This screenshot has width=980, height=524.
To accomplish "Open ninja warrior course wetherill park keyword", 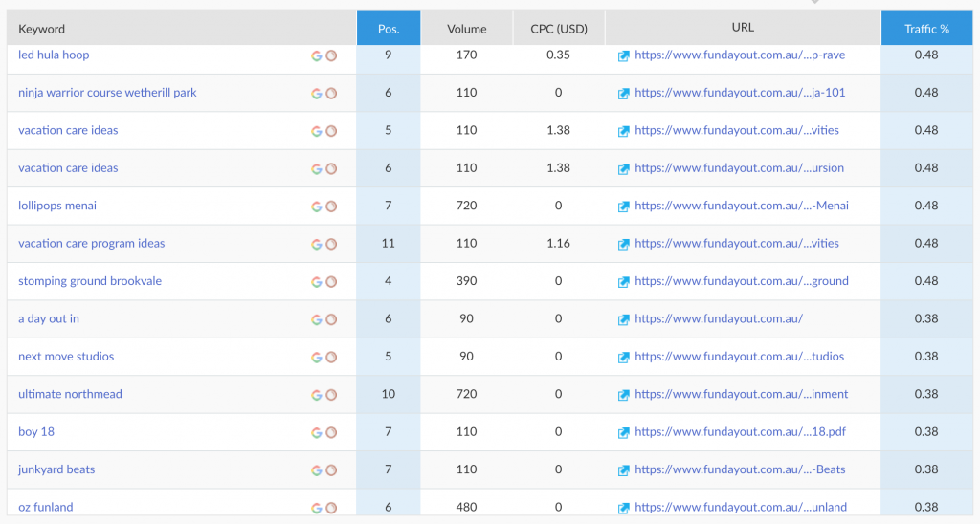I will (107, 93).
